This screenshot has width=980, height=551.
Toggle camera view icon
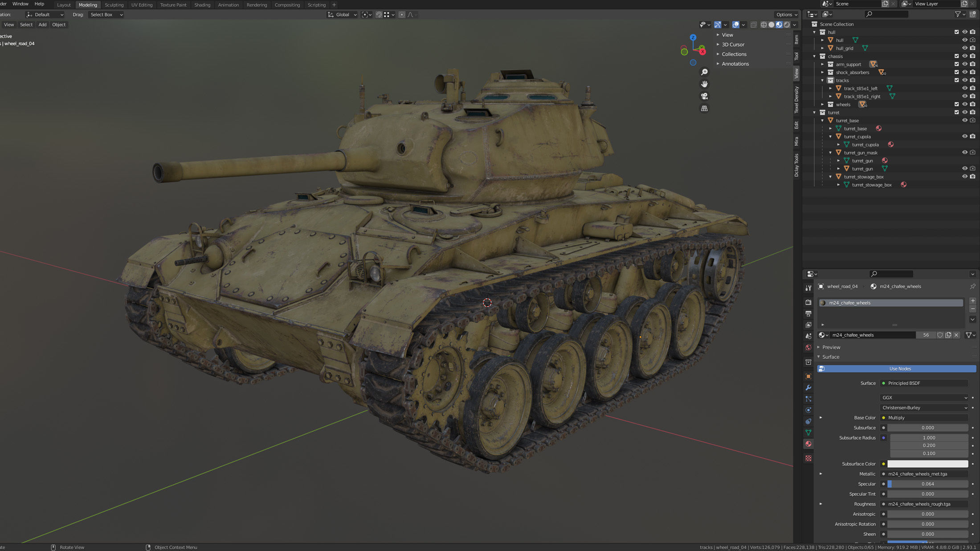[x=704, y=96]
